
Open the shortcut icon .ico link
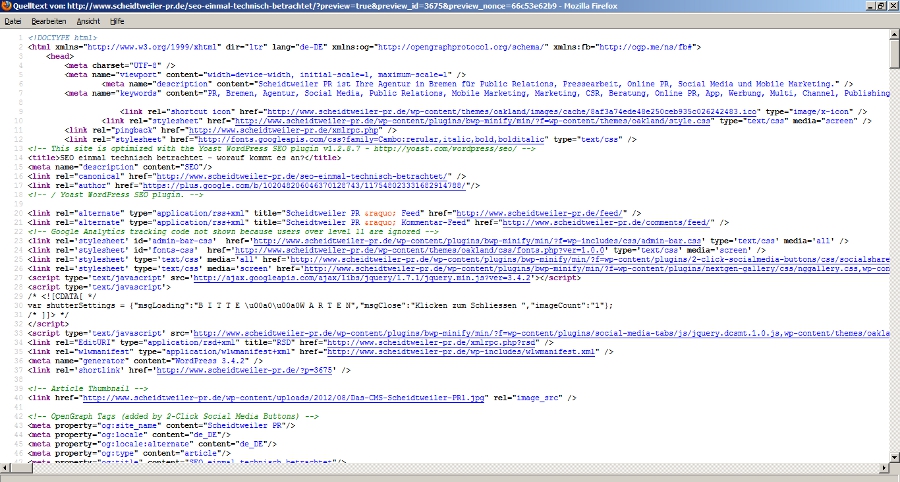pos(514,111)
